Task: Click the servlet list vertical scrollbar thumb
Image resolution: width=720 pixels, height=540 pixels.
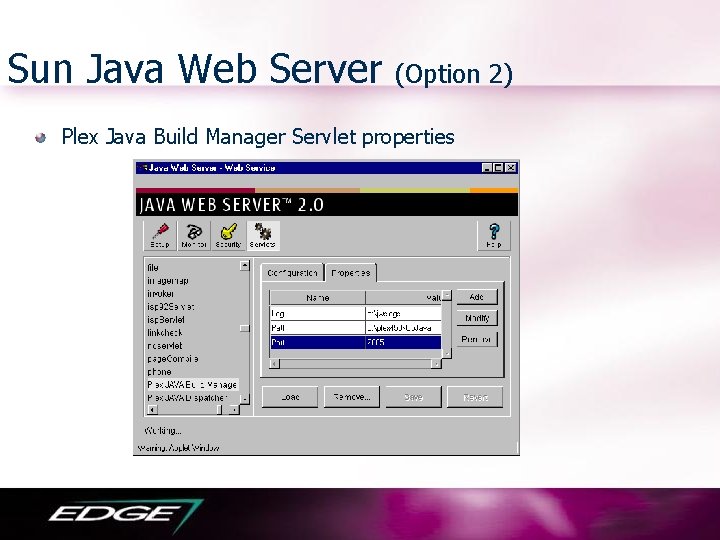Action: click(x=245, y=328)
